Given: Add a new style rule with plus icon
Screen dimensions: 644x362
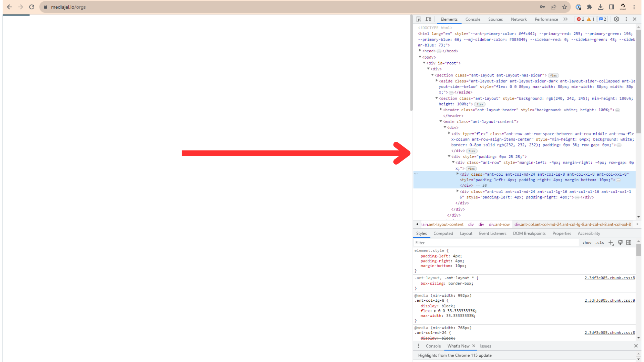Looking at the screenshot, I should [611, 242].
